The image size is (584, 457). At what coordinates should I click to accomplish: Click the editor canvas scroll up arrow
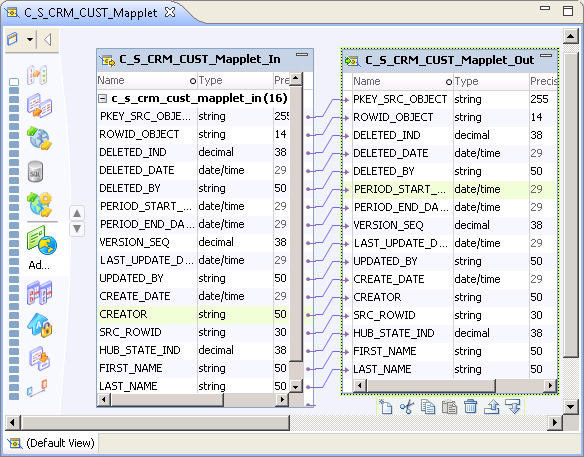pyautogui.click(x=571, y=37)
